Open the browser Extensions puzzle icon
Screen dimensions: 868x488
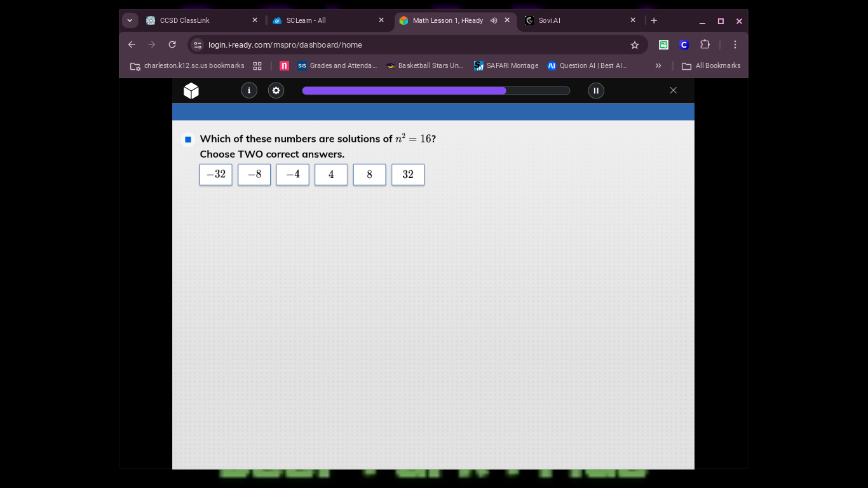click(x=705, y=44)
